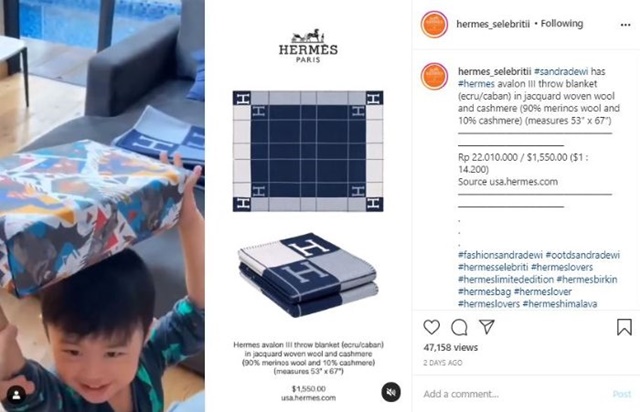This screenshot has height=412, width=640.
Task: View the 47,158 views count details
Action: point(450,347)
